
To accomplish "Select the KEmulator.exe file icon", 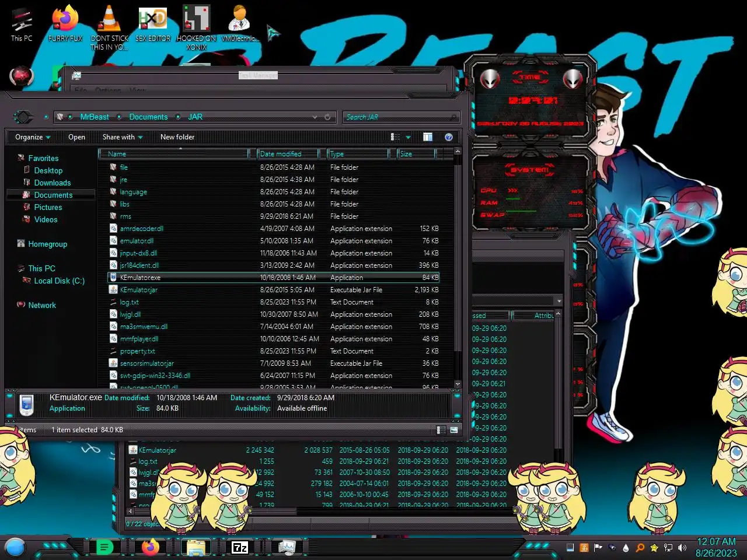I will [x=113, y=278].
